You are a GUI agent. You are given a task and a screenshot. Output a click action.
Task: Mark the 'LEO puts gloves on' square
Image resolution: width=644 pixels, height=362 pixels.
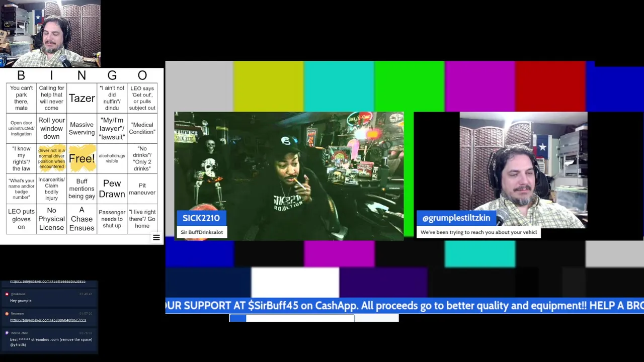(x=21, y=219)
